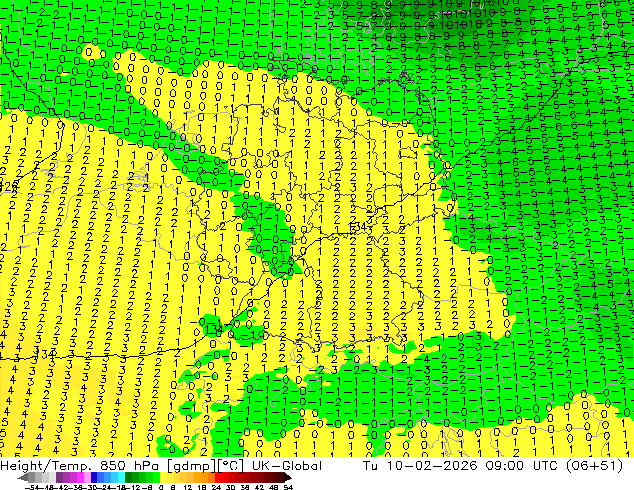The width and height of the screenshot is (634, 490).
Task: Select the bright green legend swatch
Action: [x=156, y=478]
